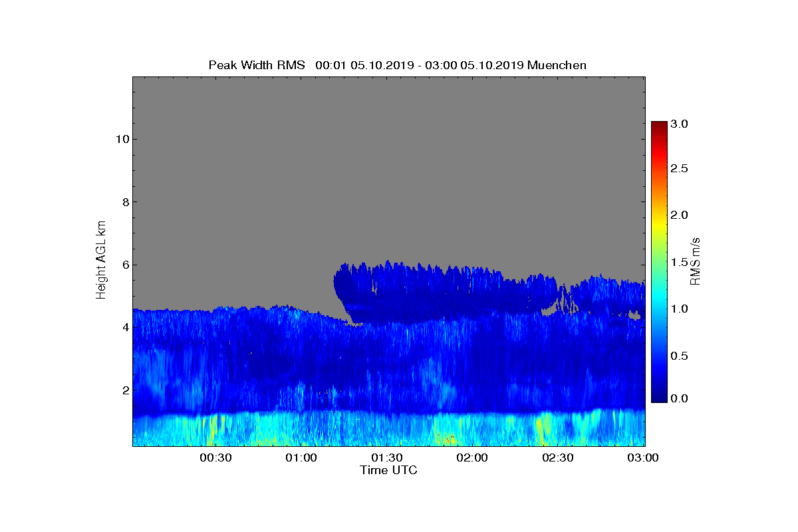Click the height tick label 4
The image size is (798, 532).
click(124, 327)
